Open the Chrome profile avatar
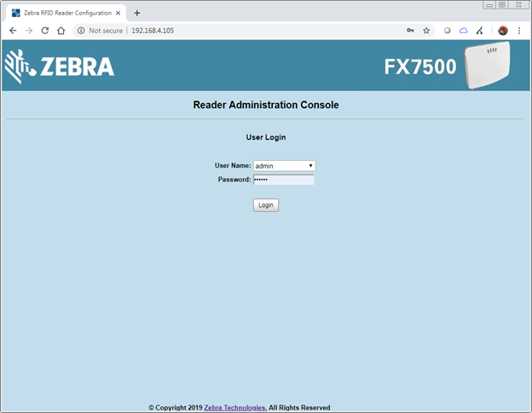The width and height of the screenshot is (532, 413). tap(503, 31)
